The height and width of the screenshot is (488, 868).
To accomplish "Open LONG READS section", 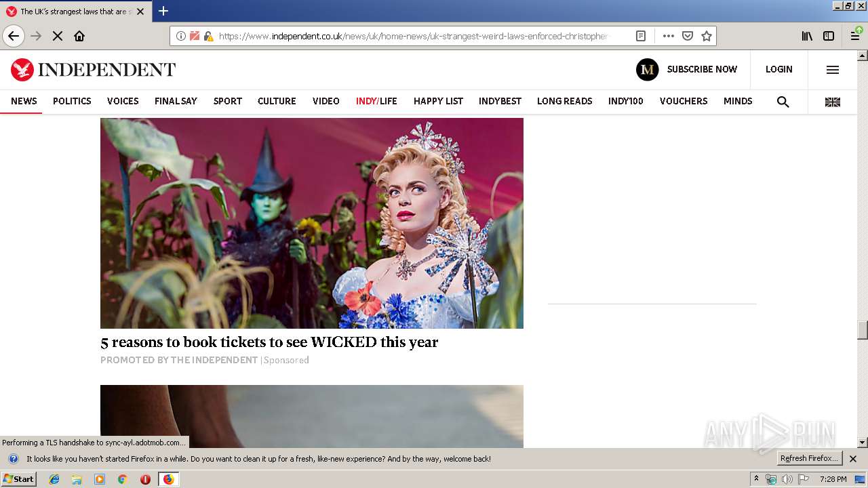I will pos(565,101).
